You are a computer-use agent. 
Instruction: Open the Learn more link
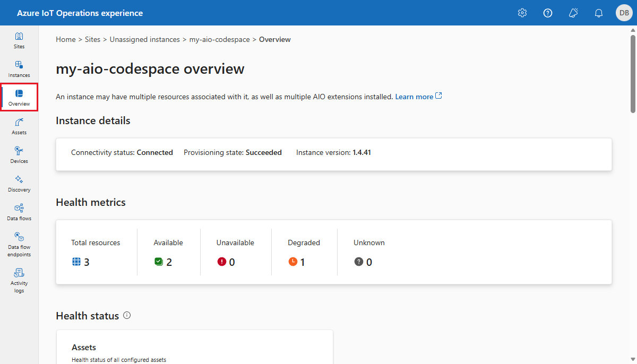(x=418, y=97)
